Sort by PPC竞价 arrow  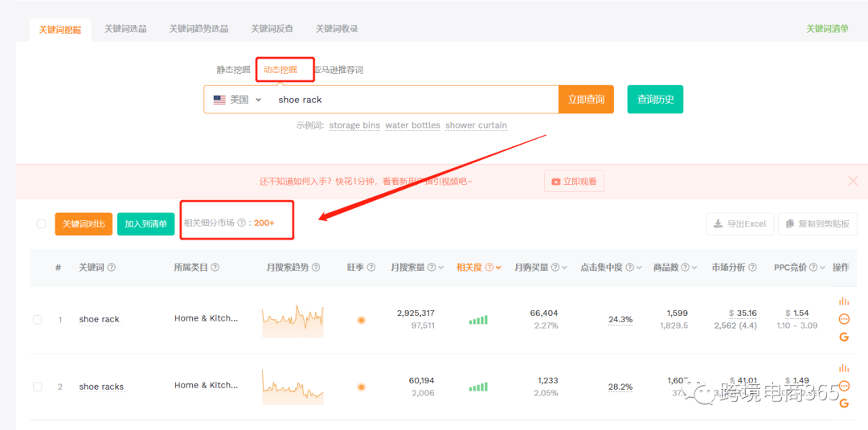[823, 268]
